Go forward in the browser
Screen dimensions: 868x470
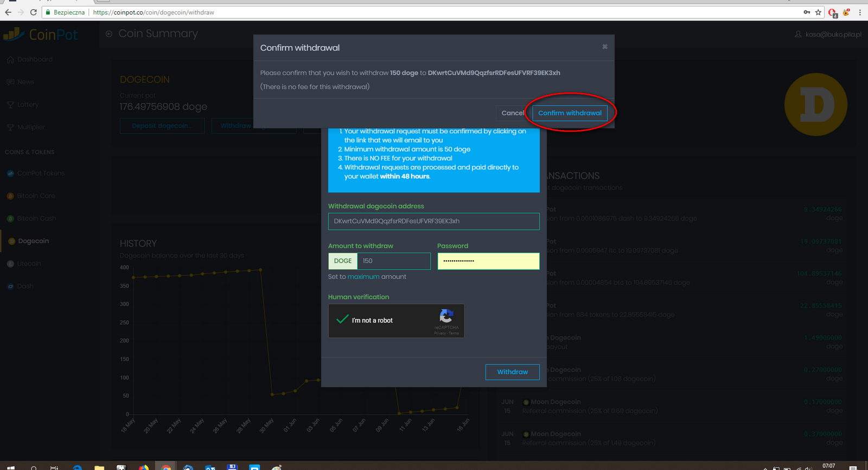tap(21, 12)
